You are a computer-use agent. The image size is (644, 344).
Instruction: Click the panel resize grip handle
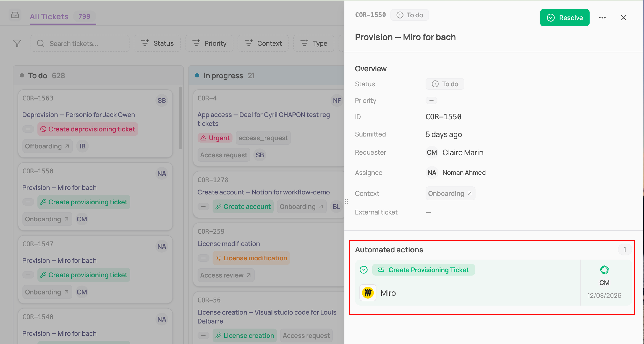pyautogui.click(x=347, y=202)
